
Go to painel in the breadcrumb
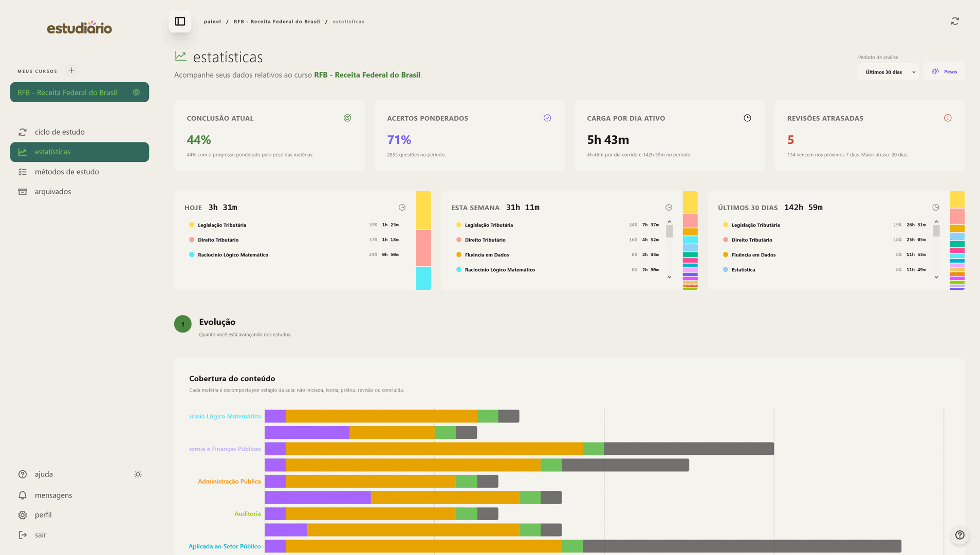click(212, 22)
